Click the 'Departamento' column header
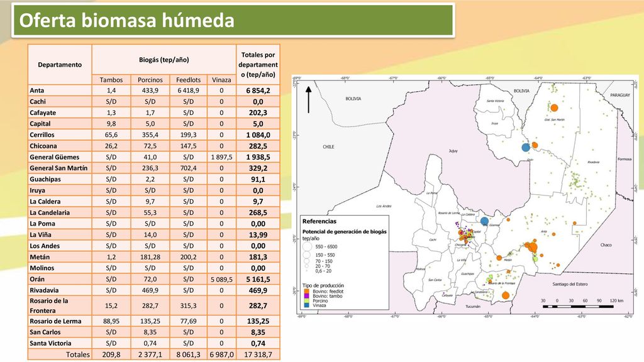The height and width of the screenshot is (362, 644). click(60, 65)
